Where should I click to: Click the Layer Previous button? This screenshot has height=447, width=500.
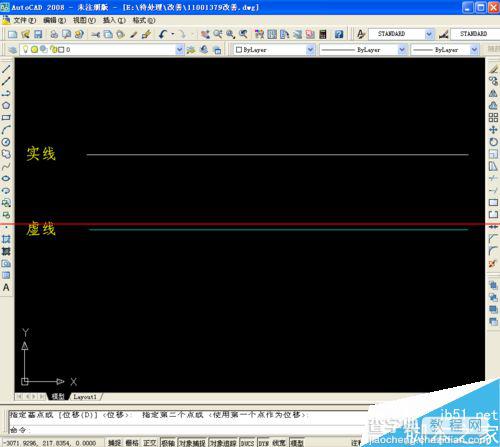[204, 50]
